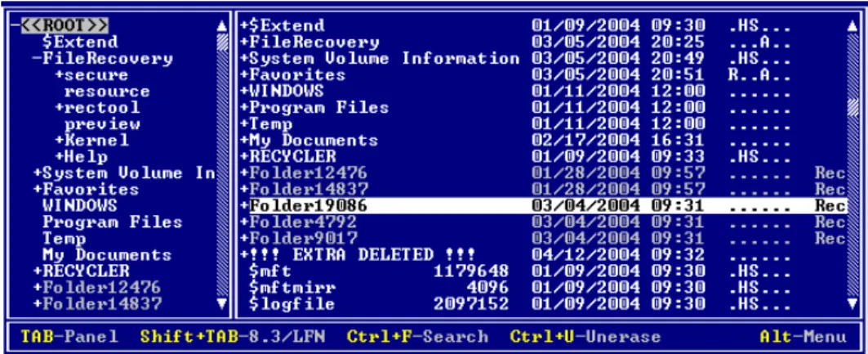
Task: Click the $logfile size value 2097152
Action: click(x=471, y=304)
